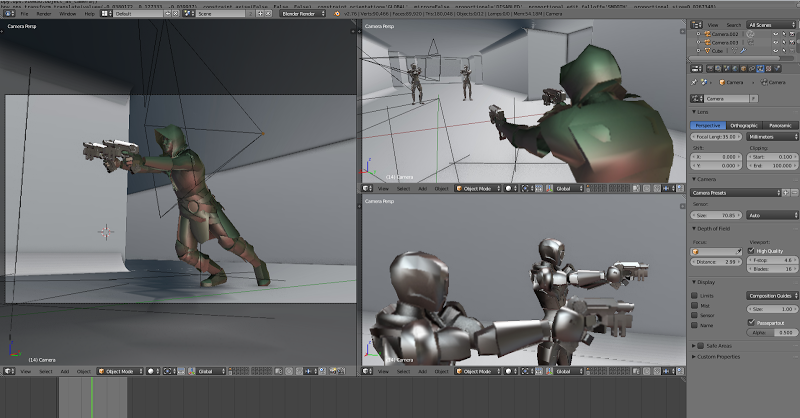Screen dimensions: 800x418
Task: Click the eyedropper icon in Focus field
Action: (738, 251)
